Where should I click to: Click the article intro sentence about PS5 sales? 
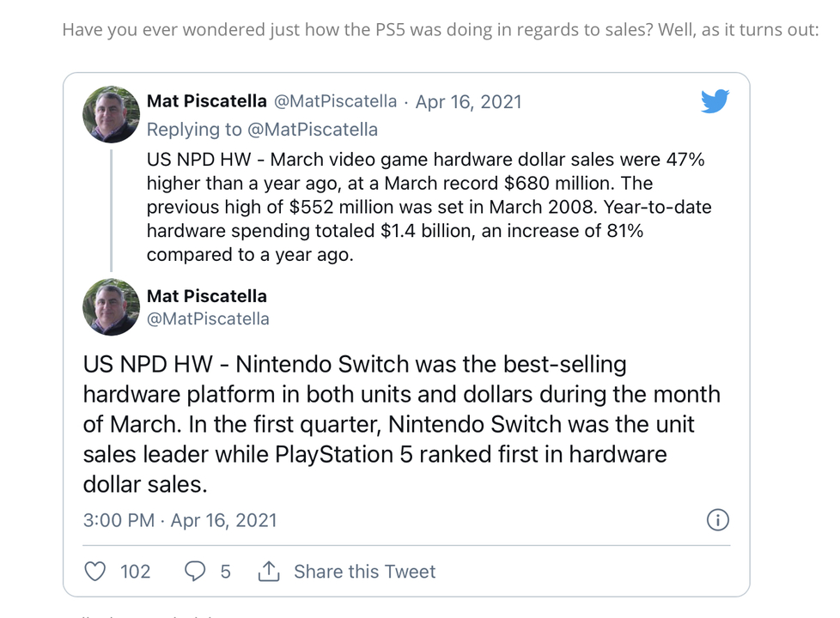coord(440,30)
